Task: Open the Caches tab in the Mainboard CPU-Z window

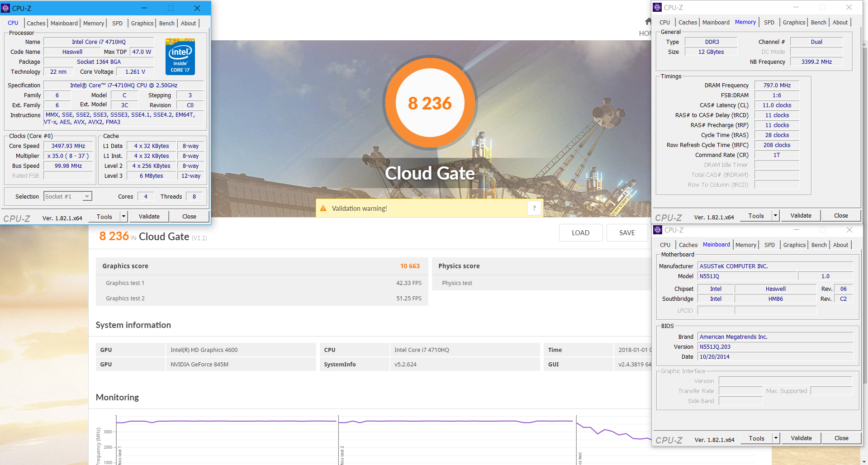Action: pyautogui.click(x=688, y=245)
